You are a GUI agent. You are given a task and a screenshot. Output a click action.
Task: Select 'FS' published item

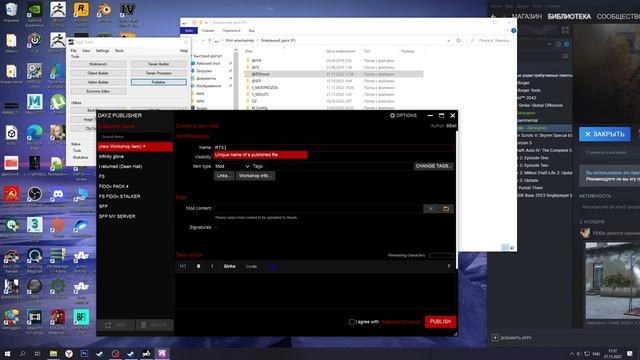point(135,176)
